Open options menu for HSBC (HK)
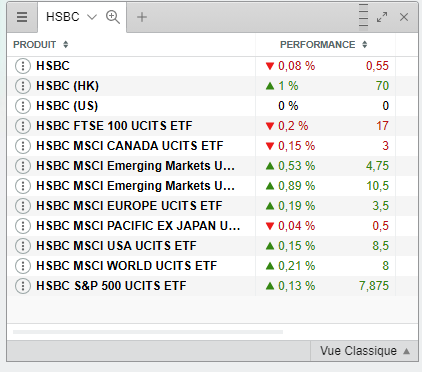Viewport: 422px width, 372px height. tap(23, 86)
